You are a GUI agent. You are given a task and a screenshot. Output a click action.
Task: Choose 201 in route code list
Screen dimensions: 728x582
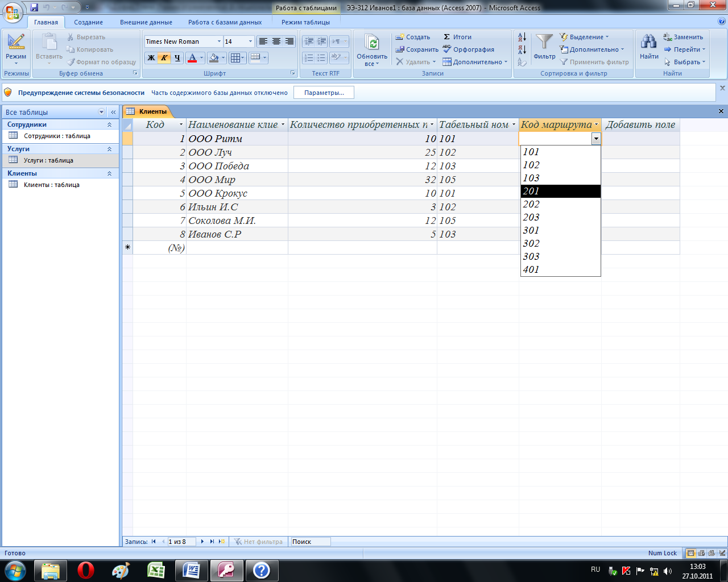click(561, 191)
